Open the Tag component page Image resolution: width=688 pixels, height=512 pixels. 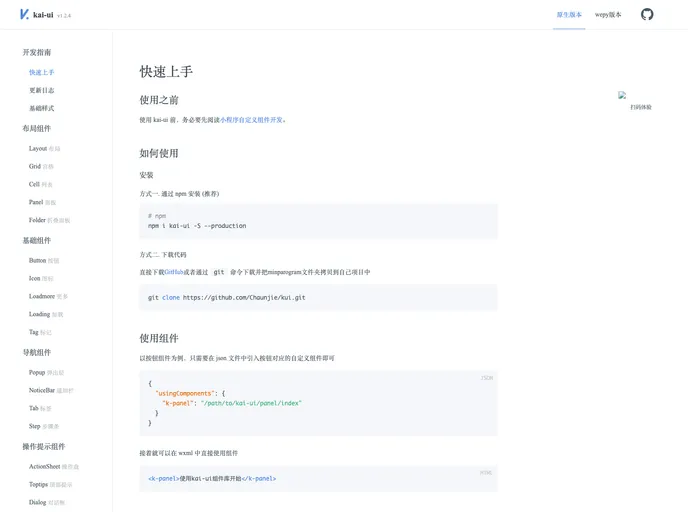tap(40, 332)
